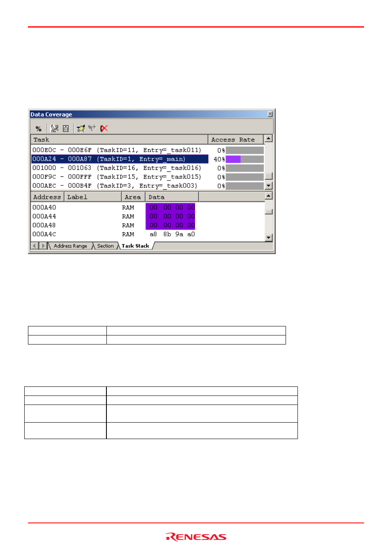Screen dimensions: 392x555
Task: Click data bytes a8 8b 9a a0
Action: (172, 234)
